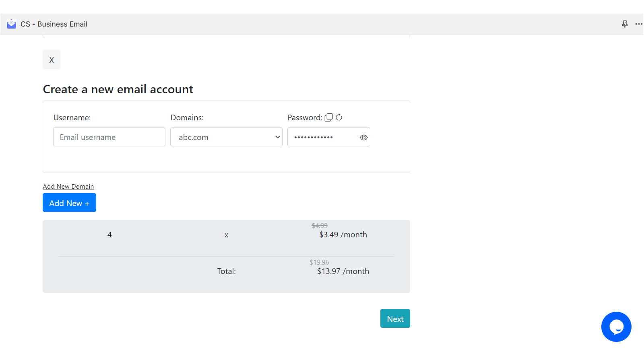Click the Domains: field label
Screen dimensions: 644x362
pos(187,118)
